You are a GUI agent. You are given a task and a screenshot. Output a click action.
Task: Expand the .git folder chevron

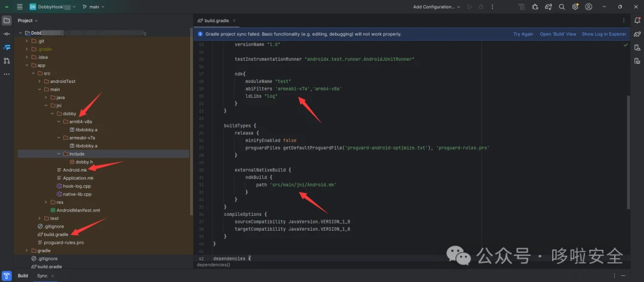point(27,41)
